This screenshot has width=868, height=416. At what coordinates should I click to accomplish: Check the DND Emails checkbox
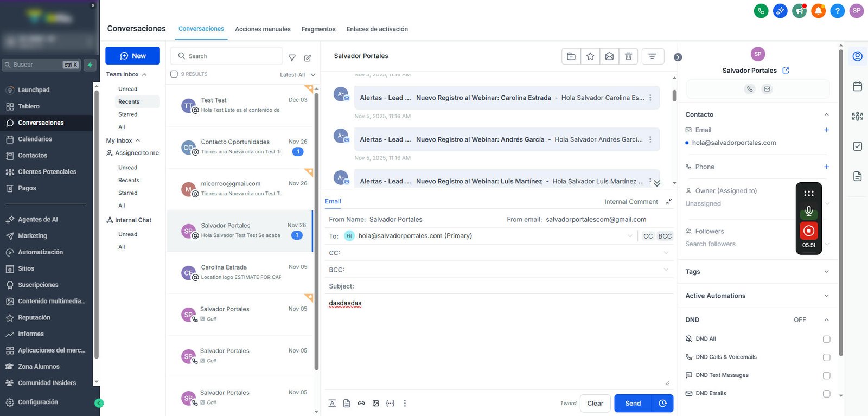point(826,394)
